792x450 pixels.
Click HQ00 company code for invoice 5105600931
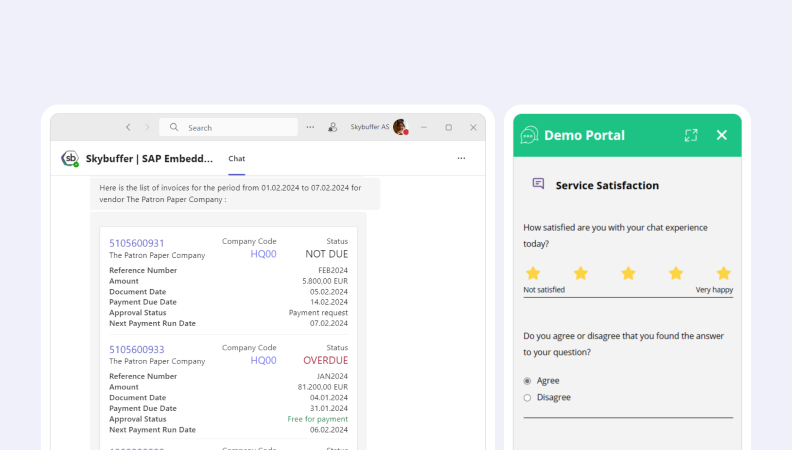(x=263, y=254)
